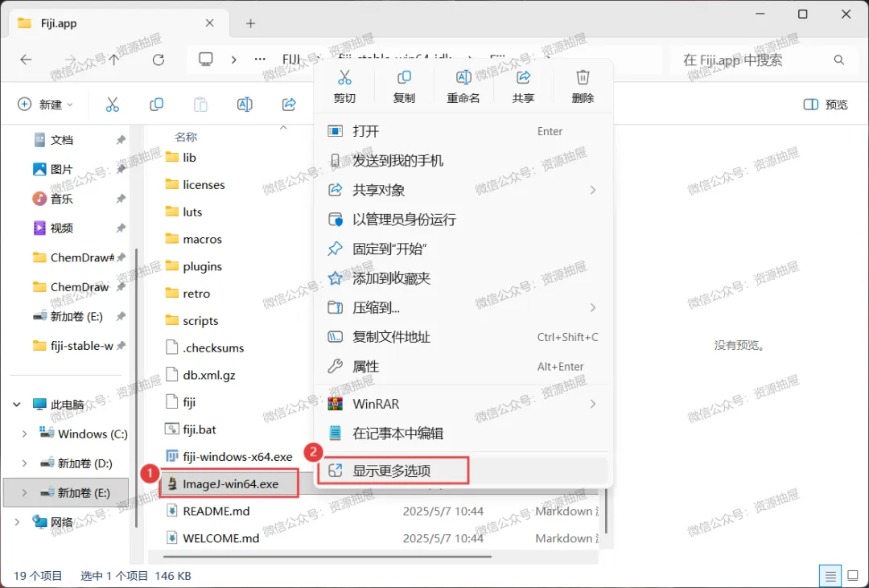Expand Windows (C:) drive node
This screenshot has width=869, height=588.
click(24, 434)
